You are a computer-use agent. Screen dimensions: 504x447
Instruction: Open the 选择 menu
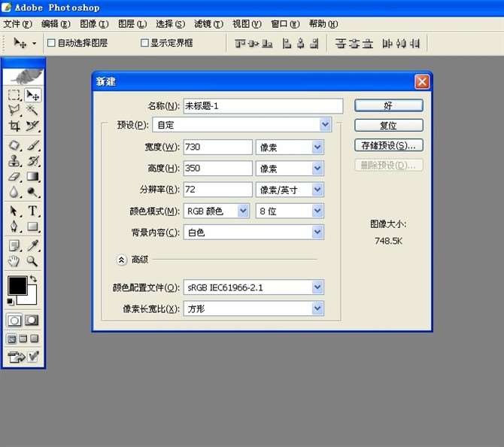coord(171,24)
